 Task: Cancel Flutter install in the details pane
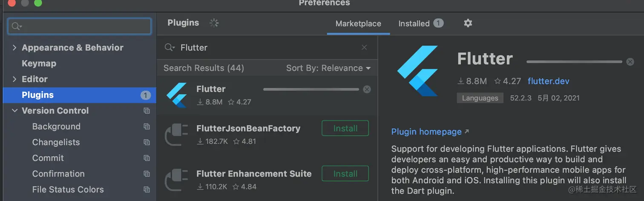630,62
